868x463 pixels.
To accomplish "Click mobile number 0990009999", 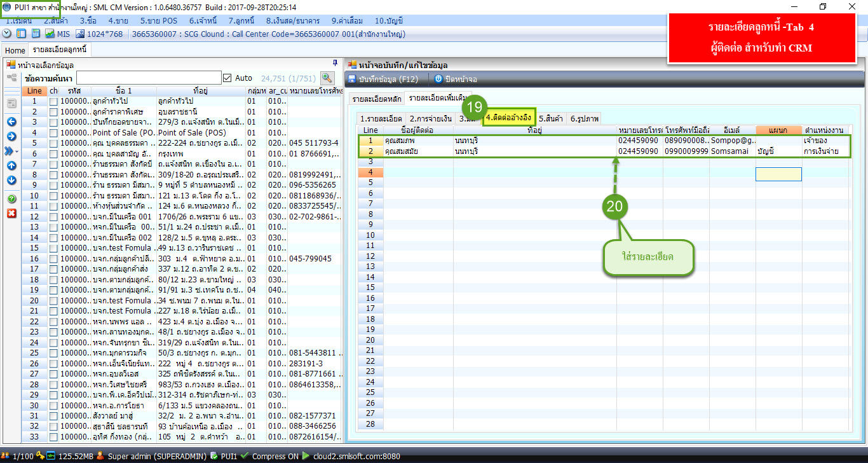I will tap(686, 151).
